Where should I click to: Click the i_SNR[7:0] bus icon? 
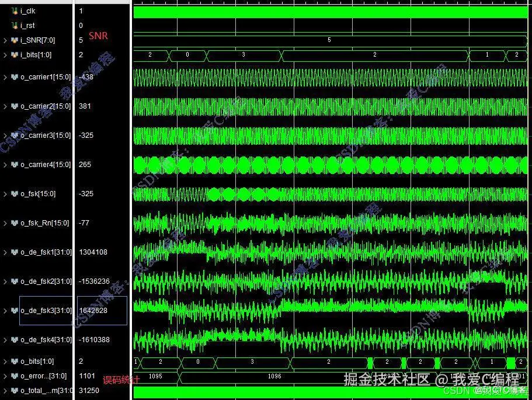point(14,40)
